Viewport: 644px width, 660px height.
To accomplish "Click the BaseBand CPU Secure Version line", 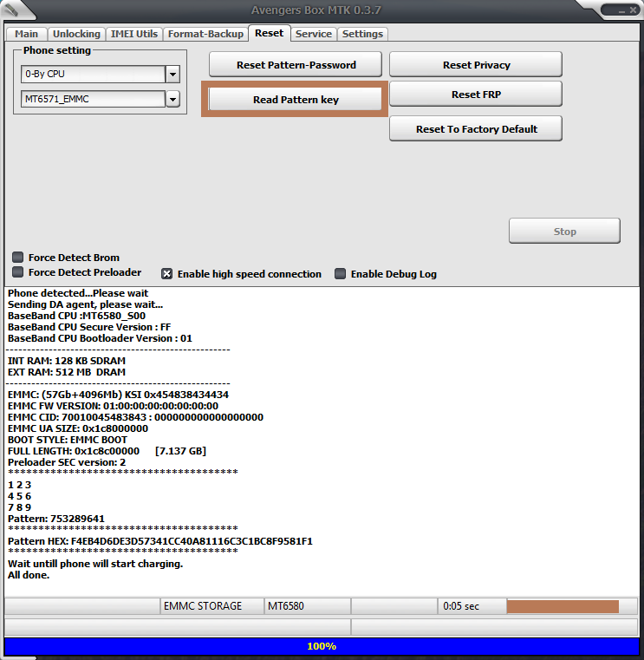I will pos(89,328).
